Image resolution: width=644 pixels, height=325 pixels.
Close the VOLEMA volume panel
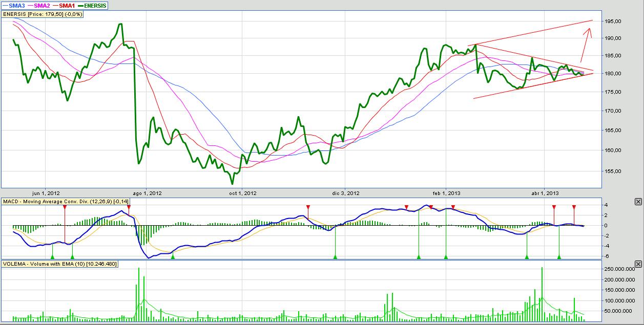click(x=638, y=264)
